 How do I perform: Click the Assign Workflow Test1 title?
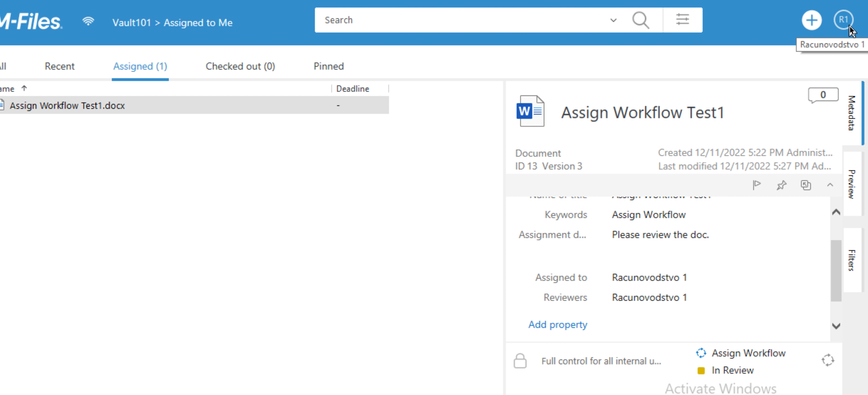pyautogui.click(x=642, y=112)
